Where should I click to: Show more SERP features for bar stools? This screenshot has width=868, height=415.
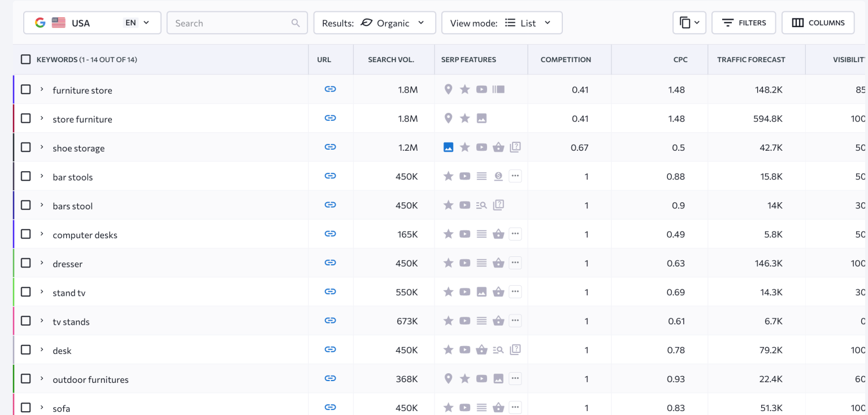[x=515, y=176]
